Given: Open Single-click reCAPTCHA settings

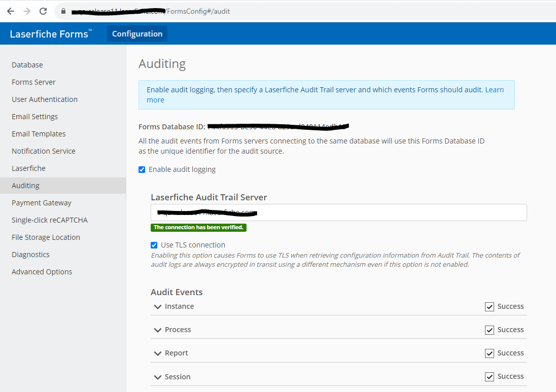Looking at the screenshot, I should coord(50,220).
